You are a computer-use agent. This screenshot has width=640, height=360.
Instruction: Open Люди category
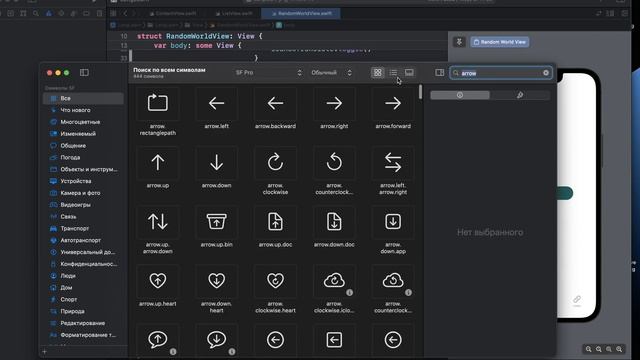click(x=83, y=276)
